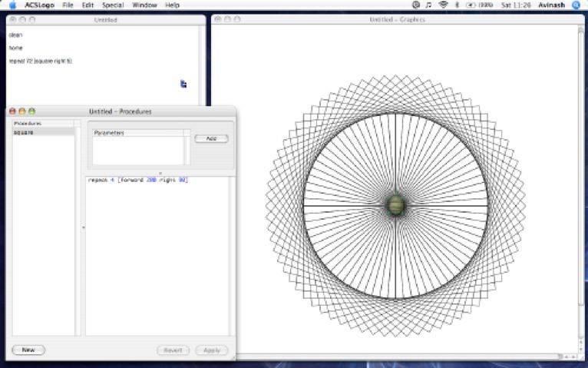Click the Revert button

tap(173, 350)
